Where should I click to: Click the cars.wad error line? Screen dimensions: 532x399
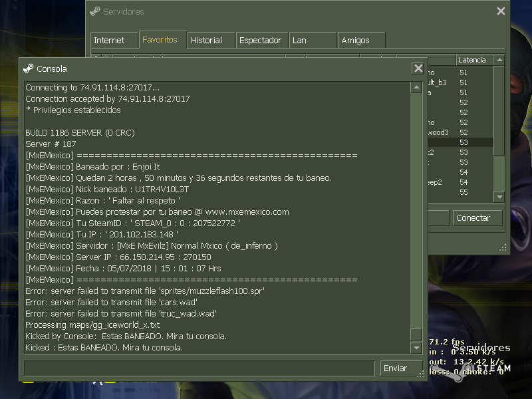point(111,303)
